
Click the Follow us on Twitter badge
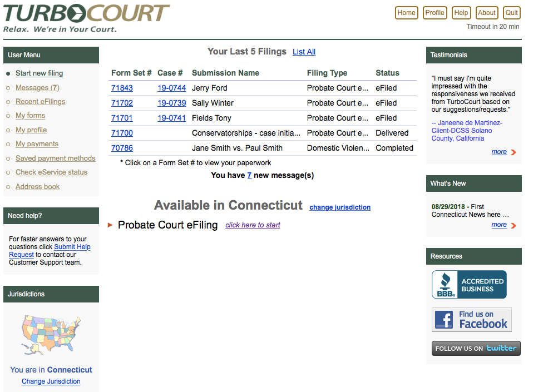coord(476,349)
